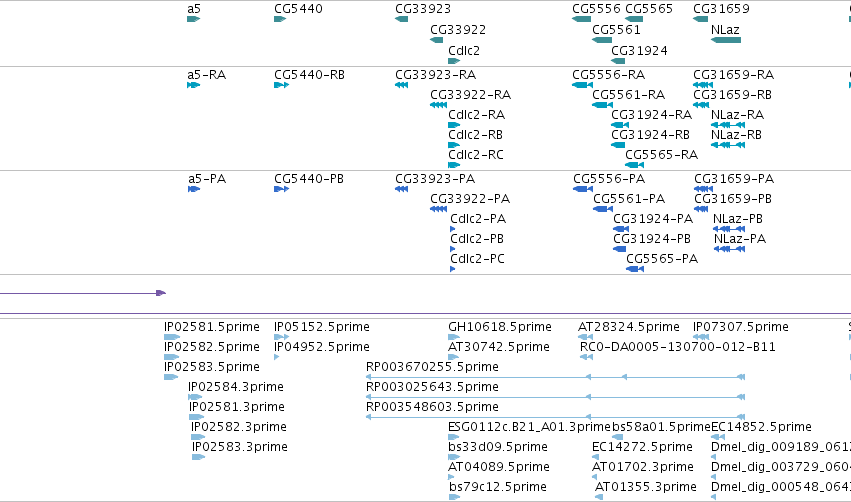Click the CG5440 gene arrow
The height and width of the screenshot is (502, 851).
tap(280, 19)
